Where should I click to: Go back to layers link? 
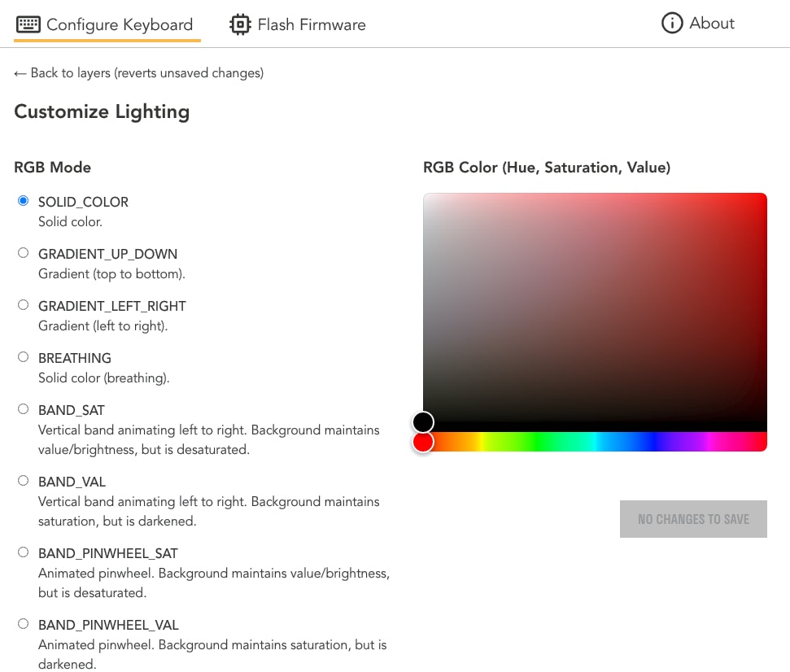(x=139, y=73)
